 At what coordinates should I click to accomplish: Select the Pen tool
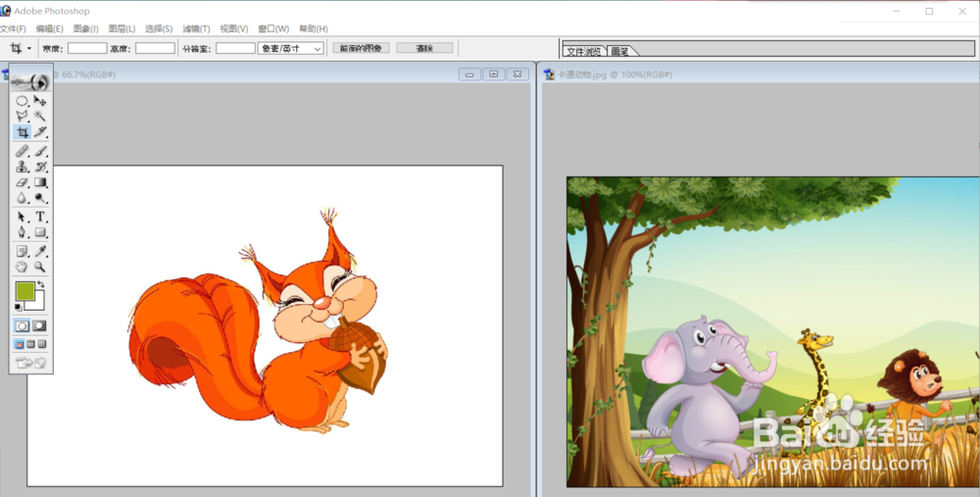(x=22, y=232)
